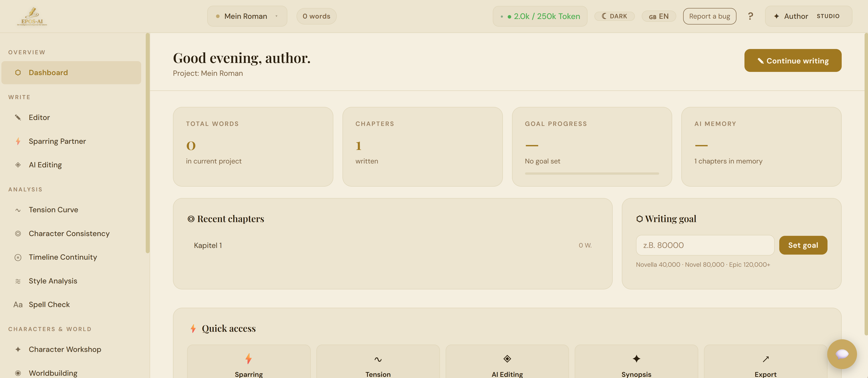Toggle DARK mode in the top bar
This screenshot has height=378, width=868.
coord(614,16)
